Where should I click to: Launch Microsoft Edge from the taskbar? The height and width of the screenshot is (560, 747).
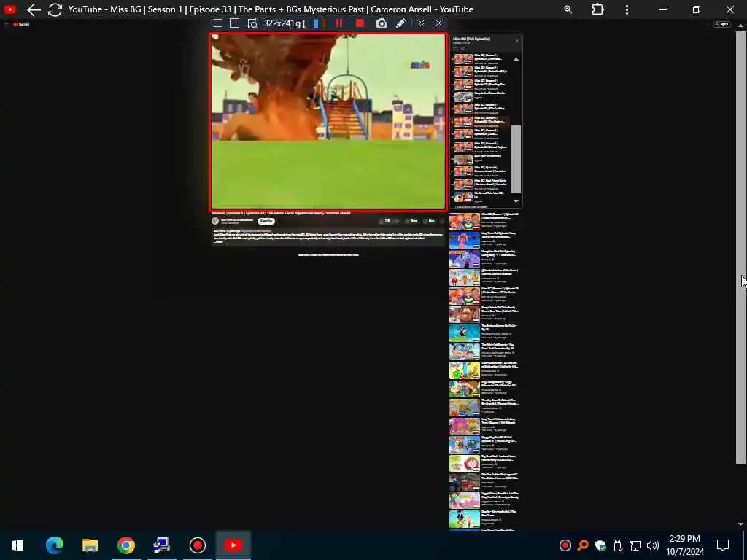click(x=54, y=545)
